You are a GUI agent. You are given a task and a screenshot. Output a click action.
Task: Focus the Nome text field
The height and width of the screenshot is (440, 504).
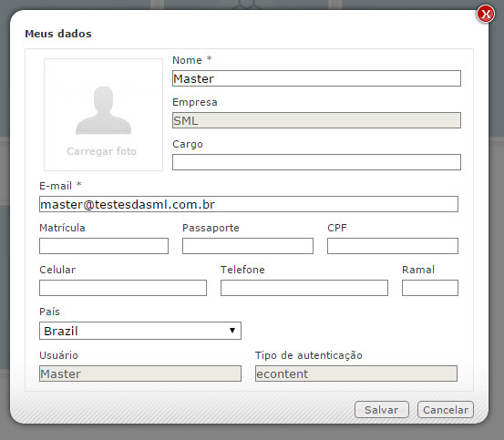[x=316, y=78]
